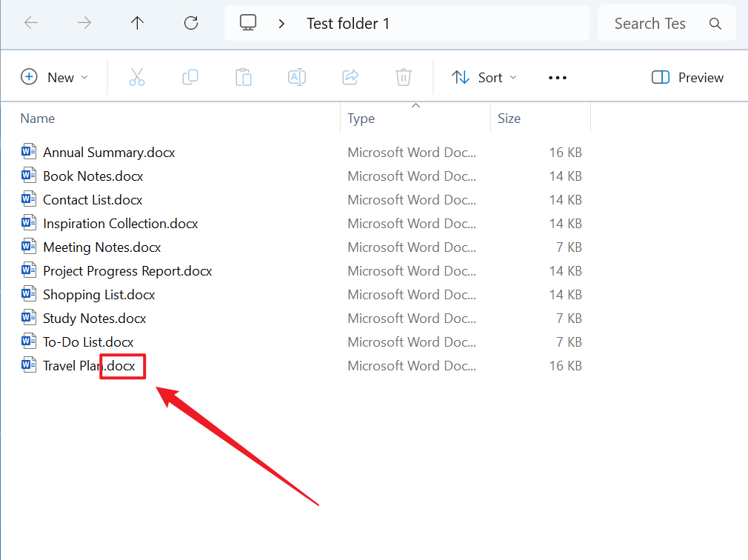This screenshot has height=560, width=748.
Task: Go up one folder level
Action: 138,23
